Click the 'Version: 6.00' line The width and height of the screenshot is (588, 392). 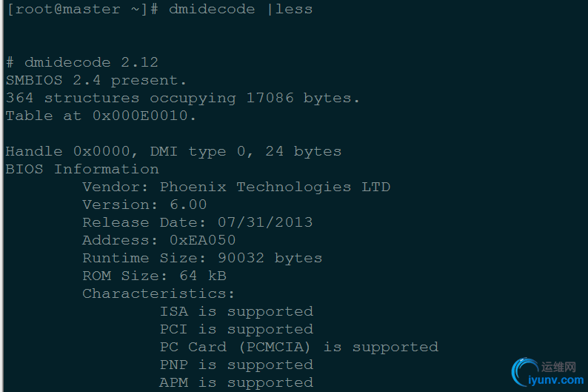[144, 205]
